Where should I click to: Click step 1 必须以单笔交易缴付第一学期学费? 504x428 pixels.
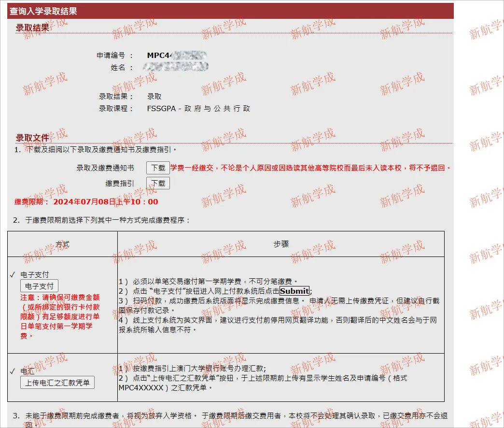pos(208,282)
